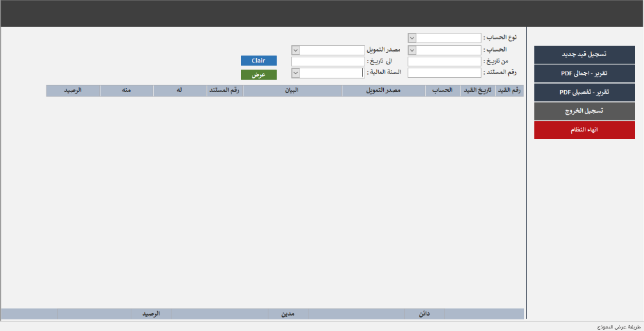Click the مدين total label
This screenshot has height=331, width=644.
click(x=288, y=314)
